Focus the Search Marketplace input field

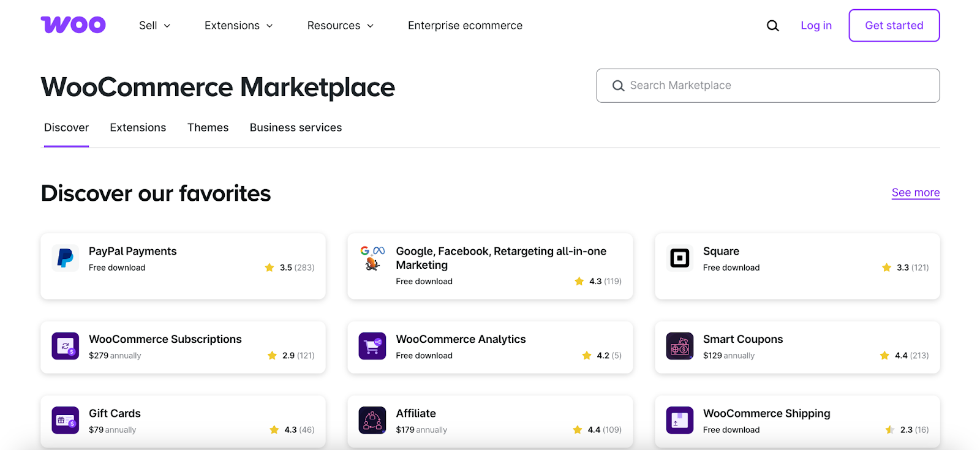click(768, 86)
